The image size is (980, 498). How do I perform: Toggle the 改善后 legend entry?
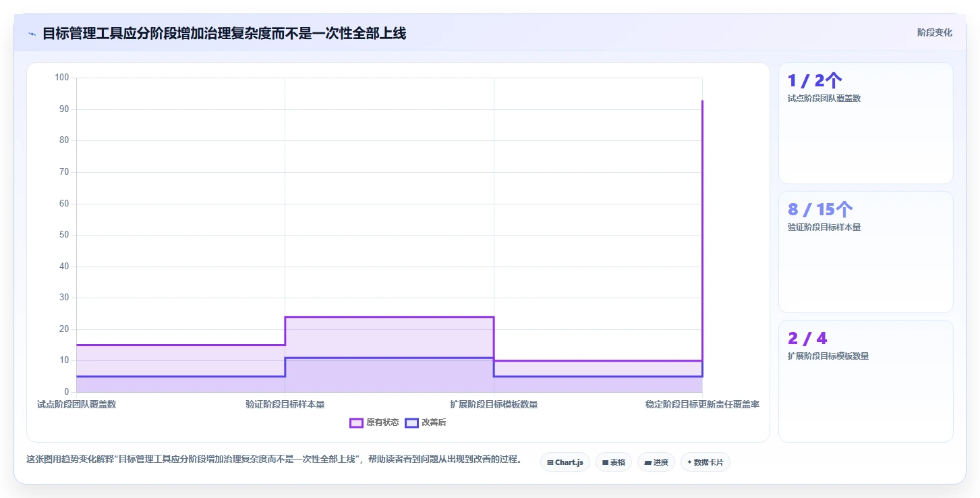pyautogui.click(x=426, y=422)
